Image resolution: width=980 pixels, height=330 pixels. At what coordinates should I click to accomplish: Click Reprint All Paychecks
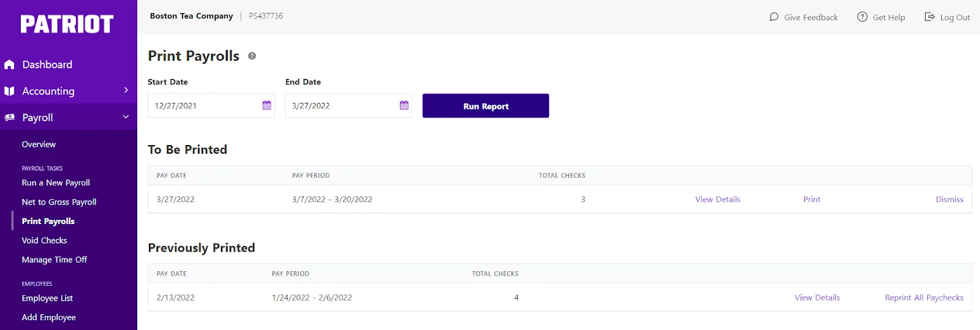pyautogui.click(x=924, y=298)
